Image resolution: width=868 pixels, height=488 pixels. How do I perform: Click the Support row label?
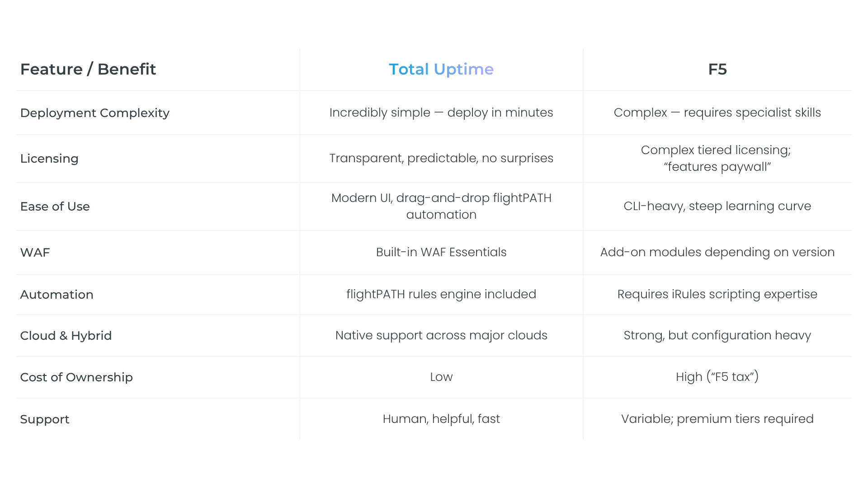[x=45, y=419]
